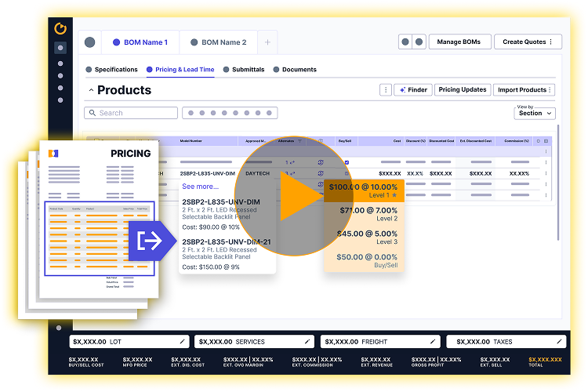588x392 pixels.
Task: Edit TAXES value using pencil icon
Action: pyautogui.click(x=557, y=342)
